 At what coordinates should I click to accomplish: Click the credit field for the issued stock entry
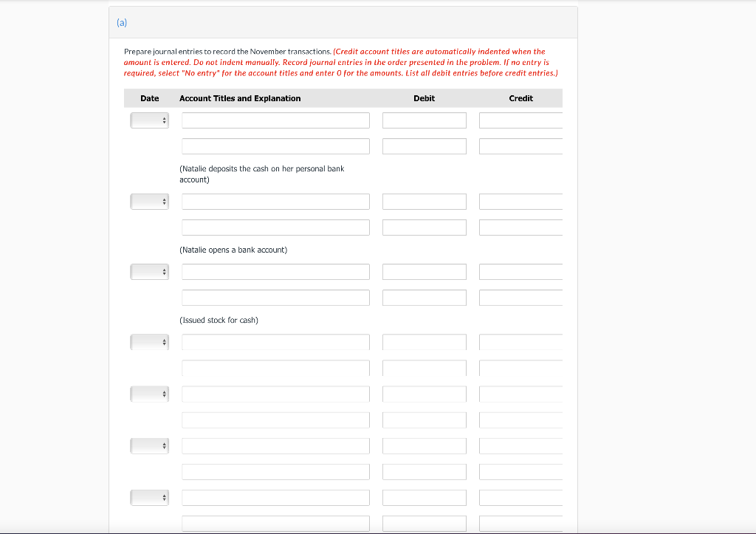(520, 271)
